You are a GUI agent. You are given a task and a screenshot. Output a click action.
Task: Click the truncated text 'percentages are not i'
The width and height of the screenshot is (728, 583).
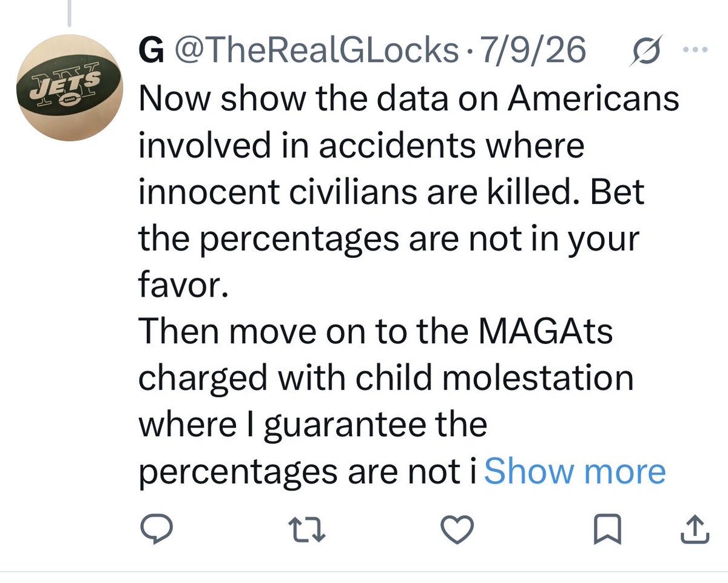tap(309, 473)
